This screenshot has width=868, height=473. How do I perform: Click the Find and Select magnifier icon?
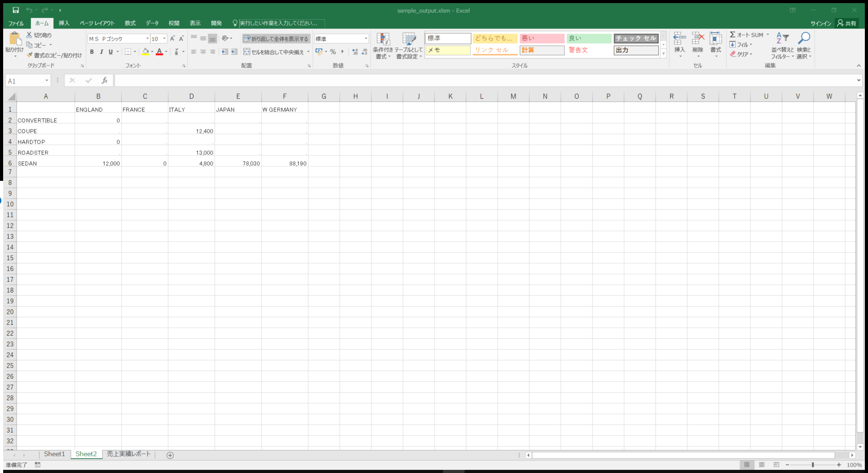pos(804,39)
